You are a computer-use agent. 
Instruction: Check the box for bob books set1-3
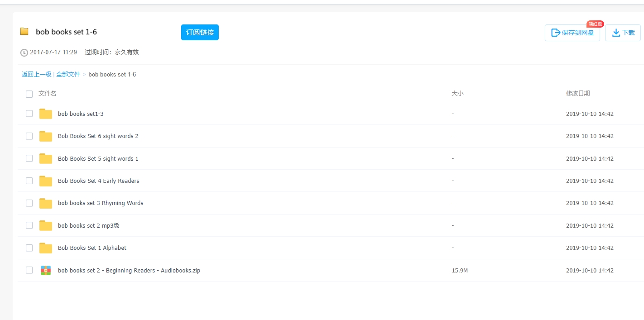click(29, 114)
